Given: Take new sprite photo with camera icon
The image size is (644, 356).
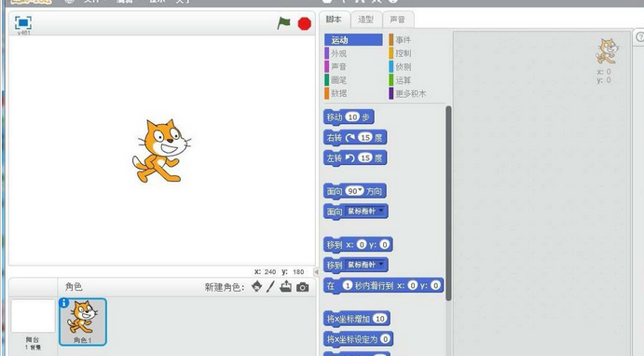Looking at the screenshot, I should [x=302, y=287].
